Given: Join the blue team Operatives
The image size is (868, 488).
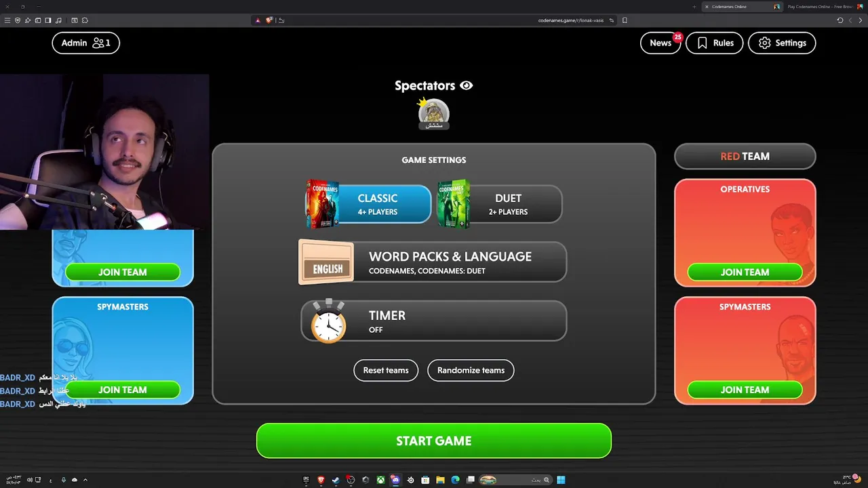Looking at the screenshot, I should [x=123, y=272].
